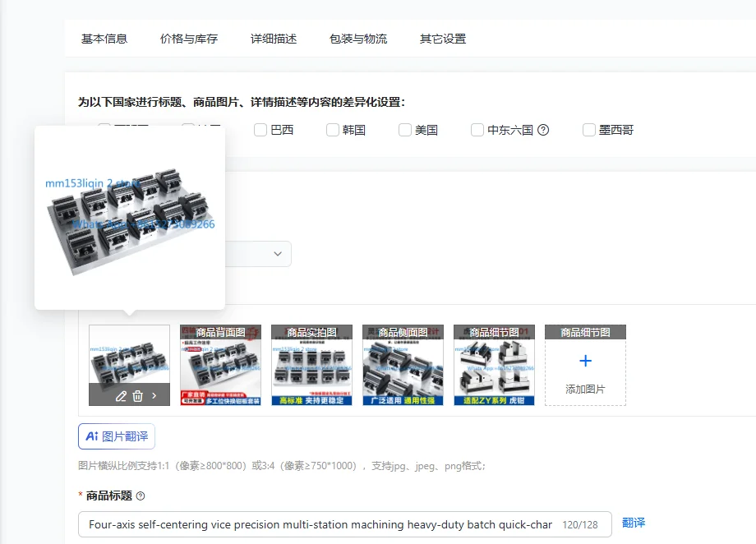Delete the first product image via trash icon

138,396
